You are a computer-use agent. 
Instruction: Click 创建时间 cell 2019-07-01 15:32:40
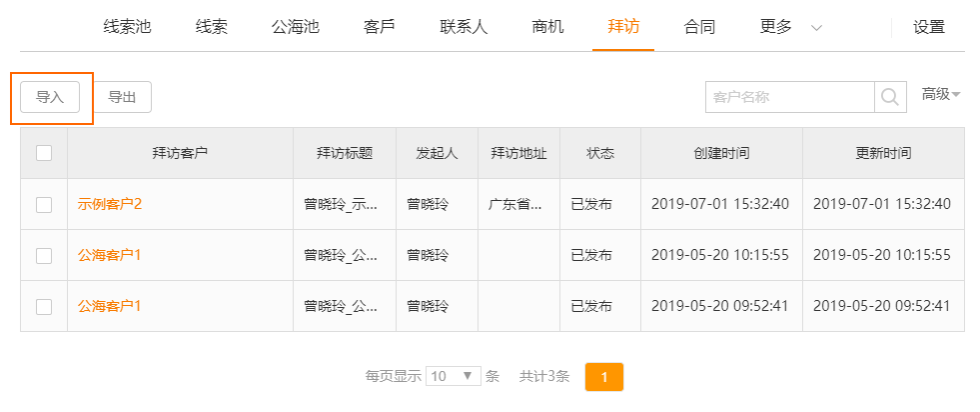(x=720, y=204)
